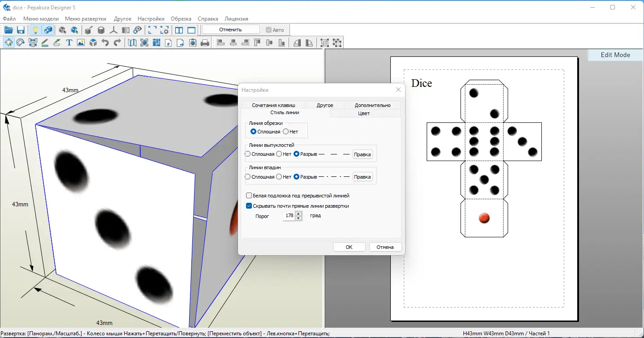Click the align top icon

pyautogui.click(x=257, y=43)
